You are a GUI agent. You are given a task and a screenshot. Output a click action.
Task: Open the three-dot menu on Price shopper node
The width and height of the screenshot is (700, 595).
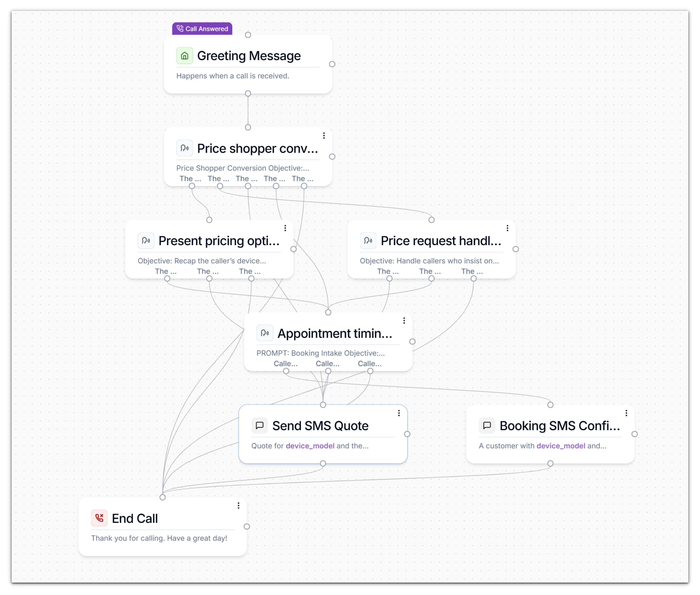click(324, 136)
